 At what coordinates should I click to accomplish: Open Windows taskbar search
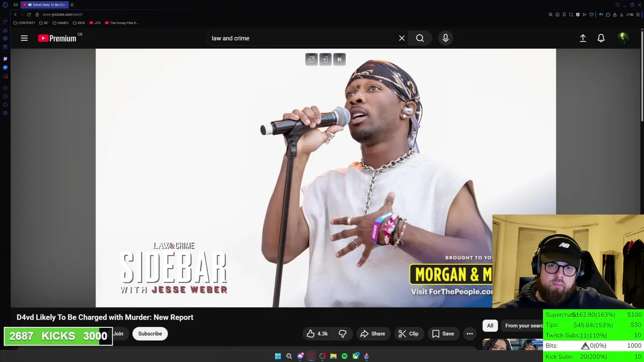pos(289,356)
